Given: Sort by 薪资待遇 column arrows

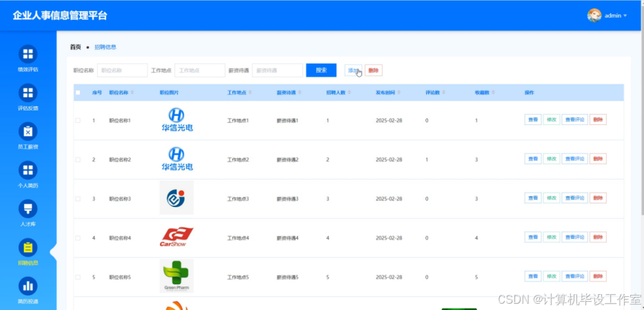Looking at the screenshot, I should pyautogui.click(x=299, y=93).
